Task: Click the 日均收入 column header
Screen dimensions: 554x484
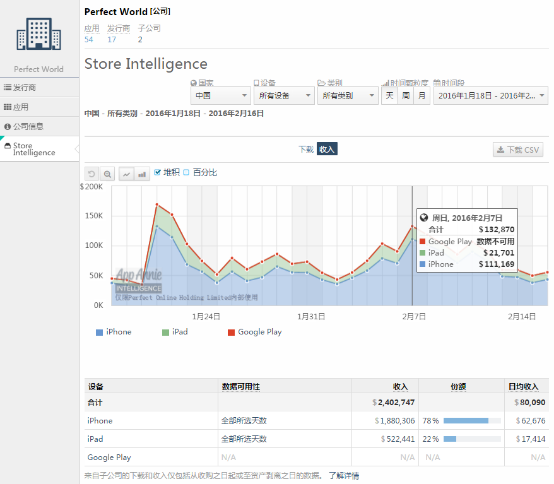Action: tap(523, 387)
